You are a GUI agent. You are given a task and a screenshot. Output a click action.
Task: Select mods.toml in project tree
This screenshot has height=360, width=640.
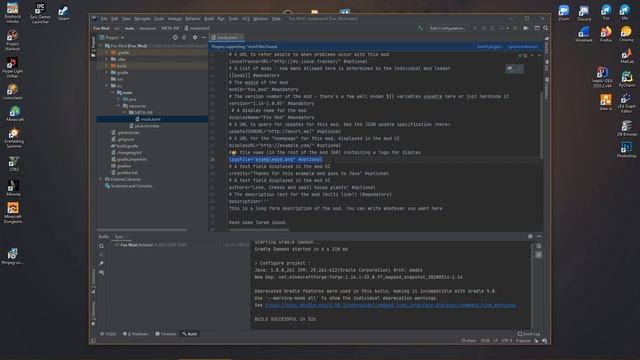[152, 119]
